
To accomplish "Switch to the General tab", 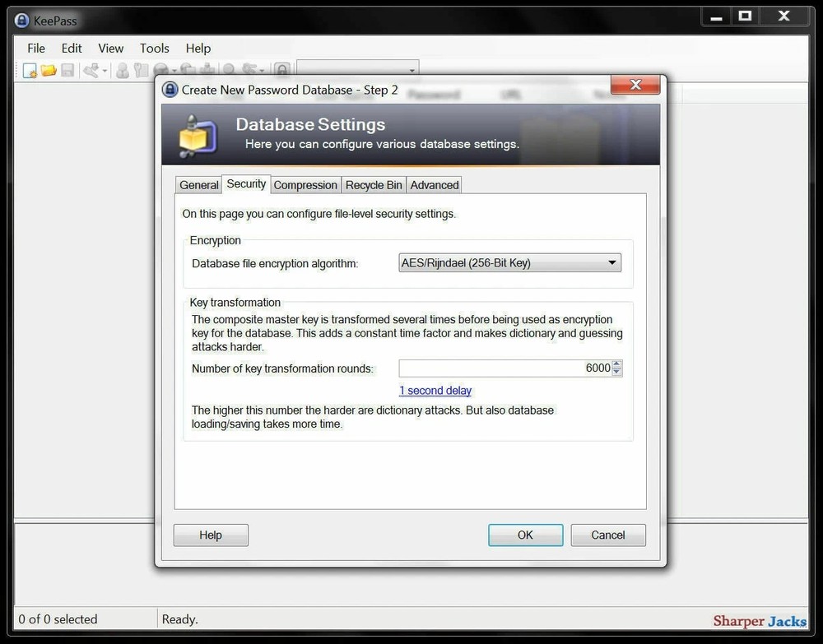I will 198,184.
